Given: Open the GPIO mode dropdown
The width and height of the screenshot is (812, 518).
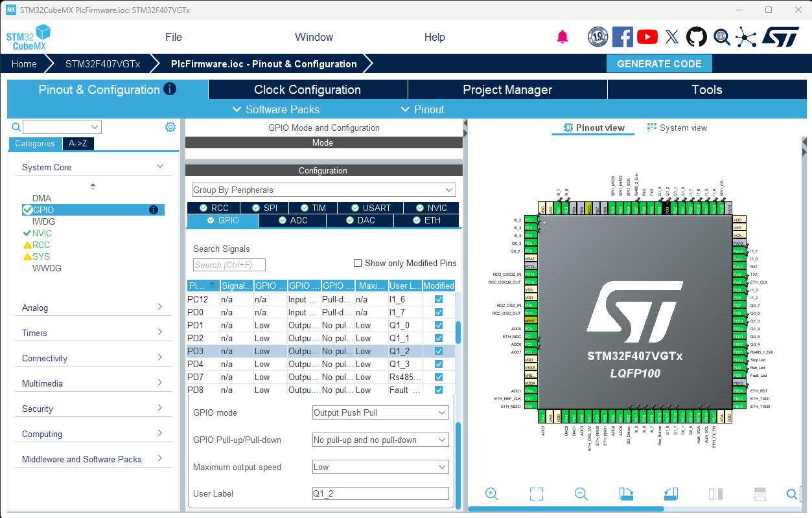Looking at the screenshot, I should coord(380,412).
